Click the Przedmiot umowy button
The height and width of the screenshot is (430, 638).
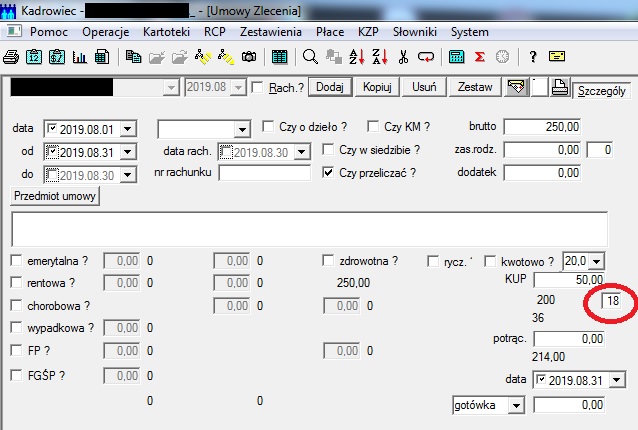tap(55, 196)
